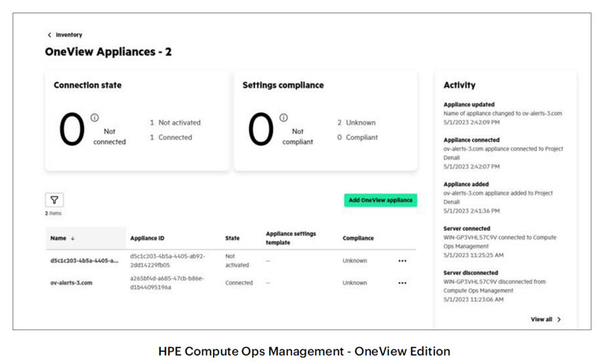Image resolution: width=613 pixels, height=364 pixels.
Task: Click Add OneView appliance button
Action: click(x=380, y=200)
